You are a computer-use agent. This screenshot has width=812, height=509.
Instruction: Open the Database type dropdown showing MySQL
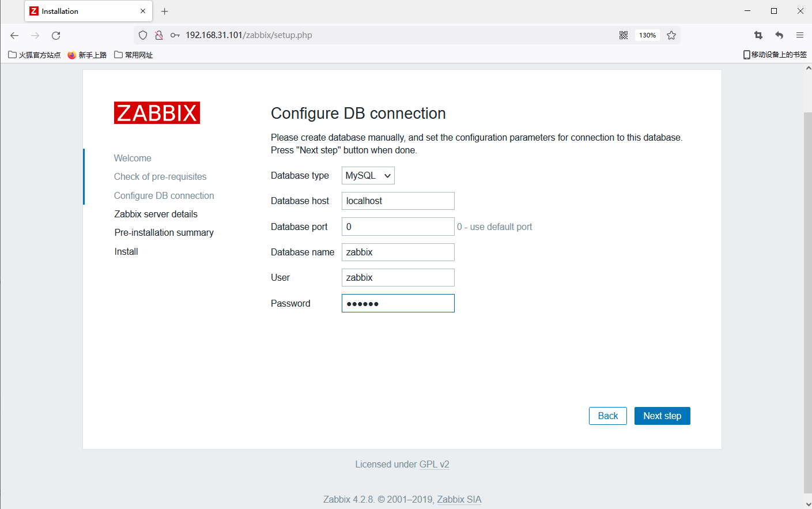368,175
